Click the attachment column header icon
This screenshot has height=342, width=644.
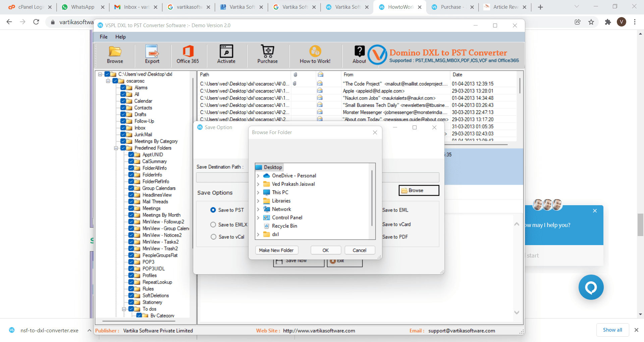click(x=296, y=74)
